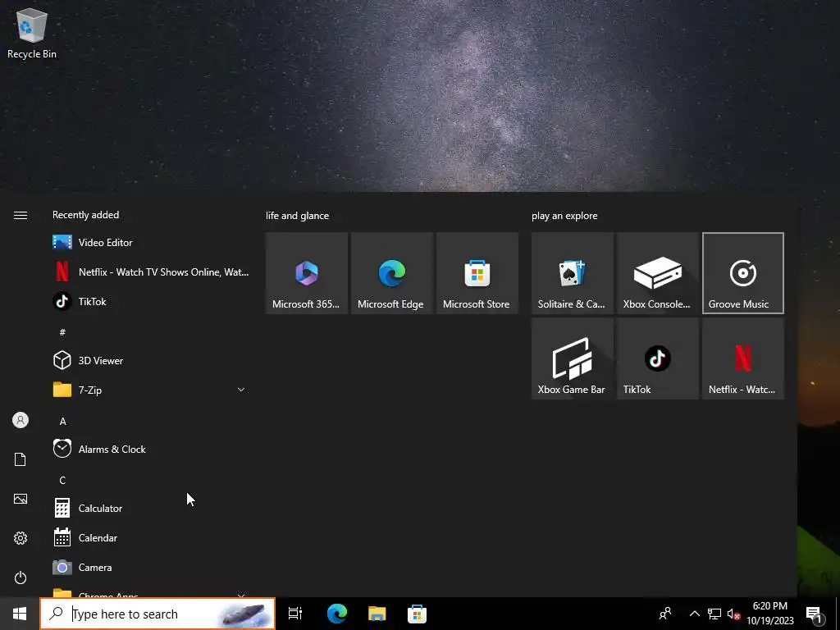
Task: Open Video Editor from recently added
Action: [150, 242]
